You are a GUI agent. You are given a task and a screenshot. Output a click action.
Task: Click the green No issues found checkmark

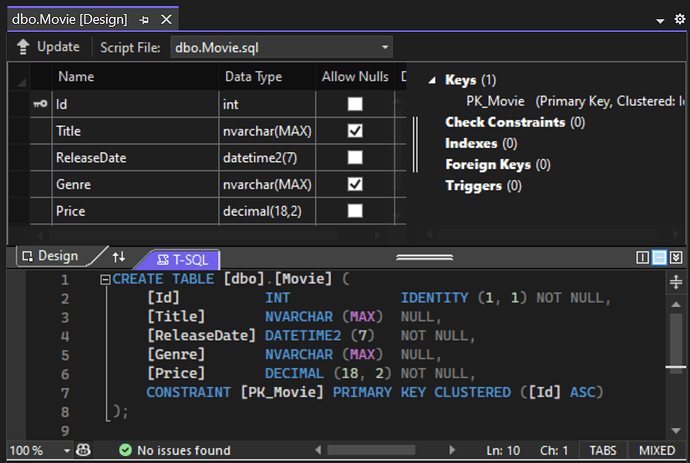125,450
